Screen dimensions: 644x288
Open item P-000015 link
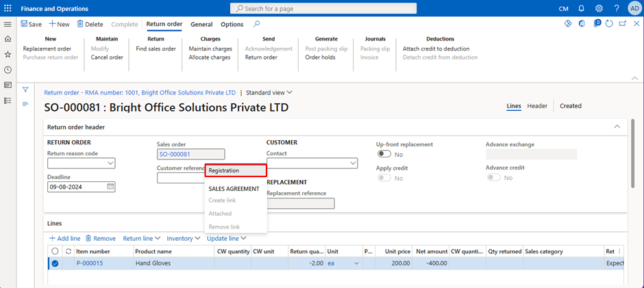click(90, 263)
